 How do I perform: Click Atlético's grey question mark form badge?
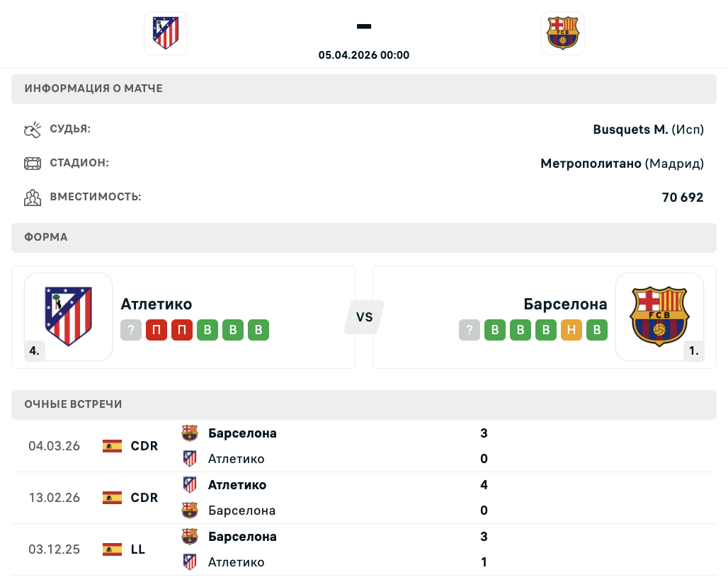[131, 331]
